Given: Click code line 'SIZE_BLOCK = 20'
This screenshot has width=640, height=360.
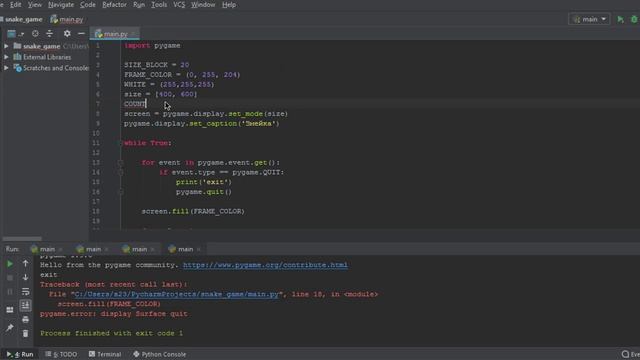Looking at the screenshot, I should [156, 65].
